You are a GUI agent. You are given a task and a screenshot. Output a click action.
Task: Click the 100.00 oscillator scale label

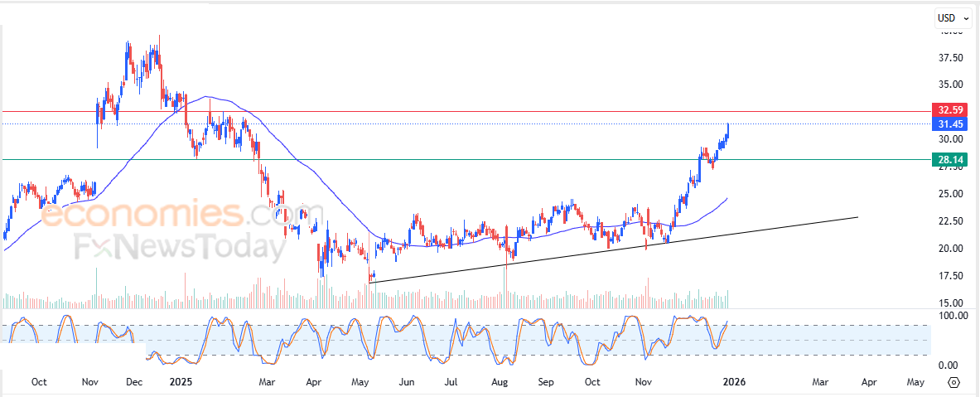tap(953, 316)
